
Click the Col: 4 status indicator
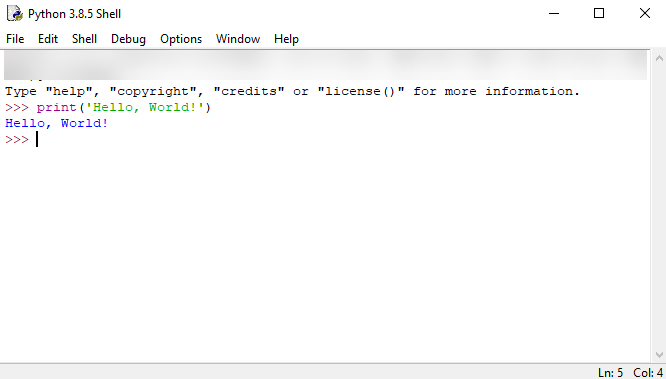point(648,373)
